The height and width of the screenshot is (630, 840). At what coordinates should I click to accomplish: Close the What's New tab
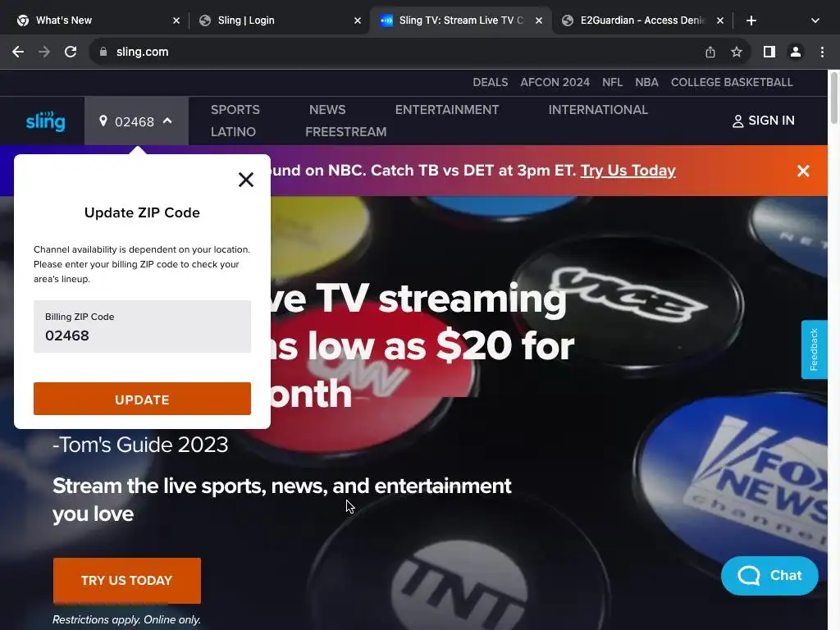176,21
